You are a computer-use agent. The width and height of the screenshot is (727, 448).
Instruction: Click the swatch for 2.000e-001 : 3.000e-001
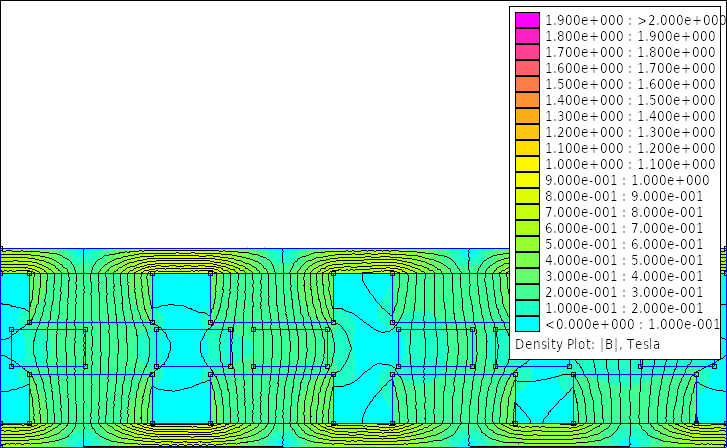point(527,292)
